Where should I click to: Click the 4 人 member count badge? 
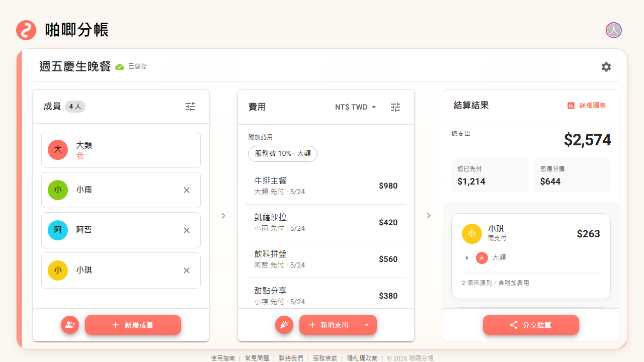pos(75,107)
